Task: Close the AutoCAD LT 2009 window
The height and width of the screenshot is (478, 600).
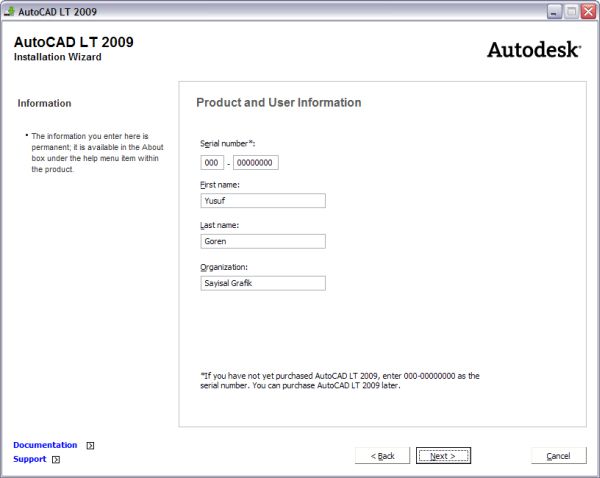Action: pos(588,11)
